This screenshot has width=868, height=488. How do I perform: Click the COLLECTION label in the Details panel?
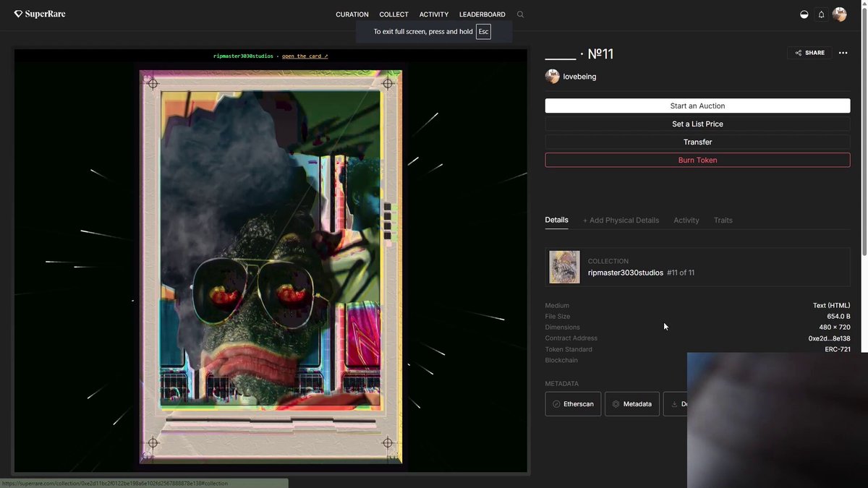608,261
